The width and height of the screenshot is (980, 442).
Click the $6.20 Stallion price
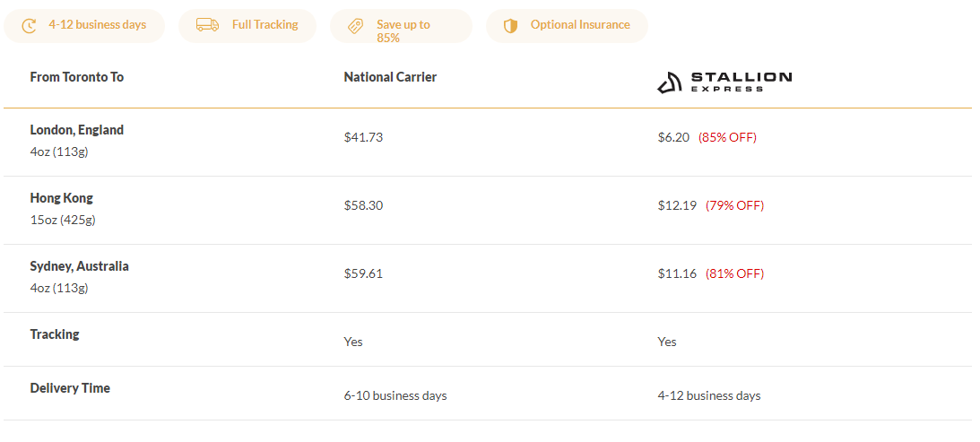coord(673,137)
